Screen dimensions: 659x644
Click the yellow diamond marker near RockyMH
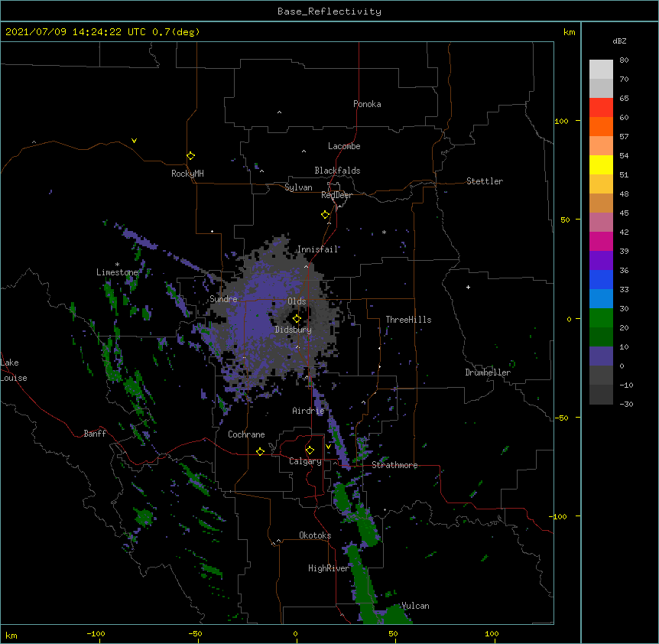pos(190,155)
